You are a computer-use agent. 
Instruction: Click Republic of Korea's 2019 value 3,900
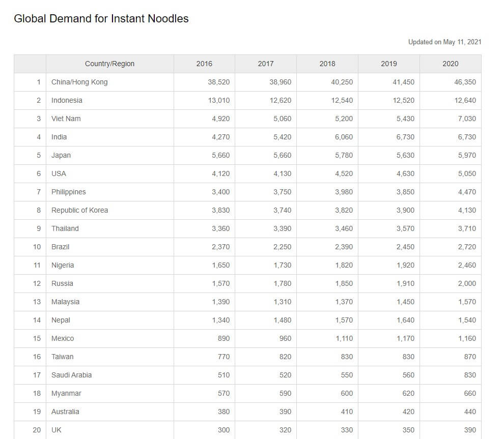(405, 211)
